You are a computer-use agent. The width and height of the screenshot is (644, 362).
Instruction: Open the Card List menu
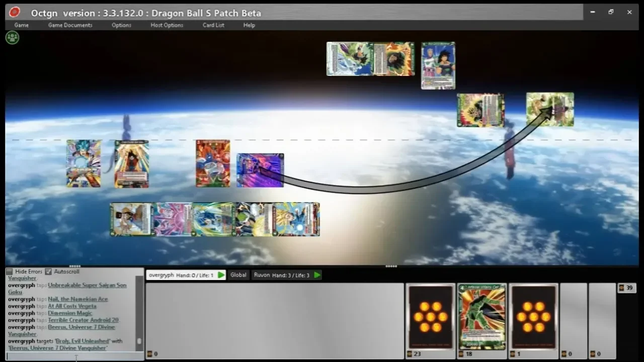pos(213,25)
